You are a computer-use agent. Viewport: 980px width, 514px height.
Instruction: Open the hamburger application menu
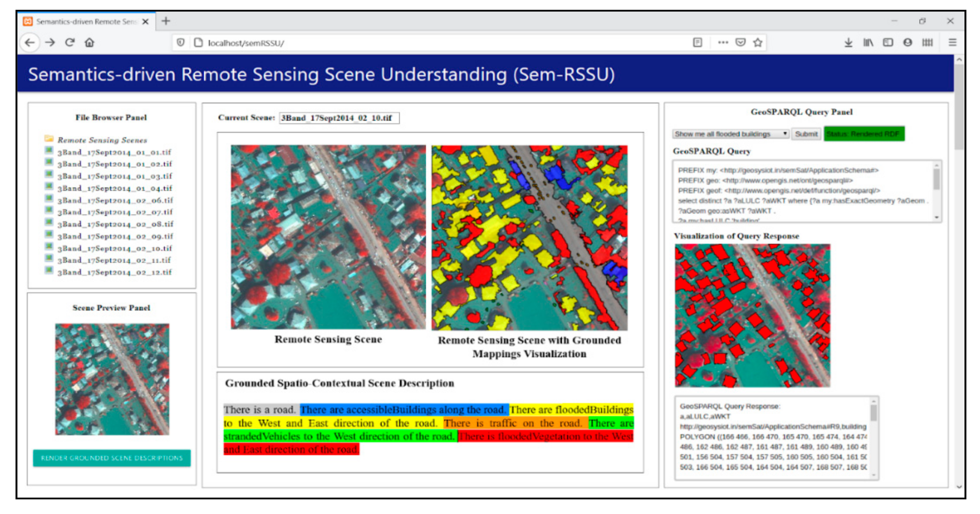(952, 42)
